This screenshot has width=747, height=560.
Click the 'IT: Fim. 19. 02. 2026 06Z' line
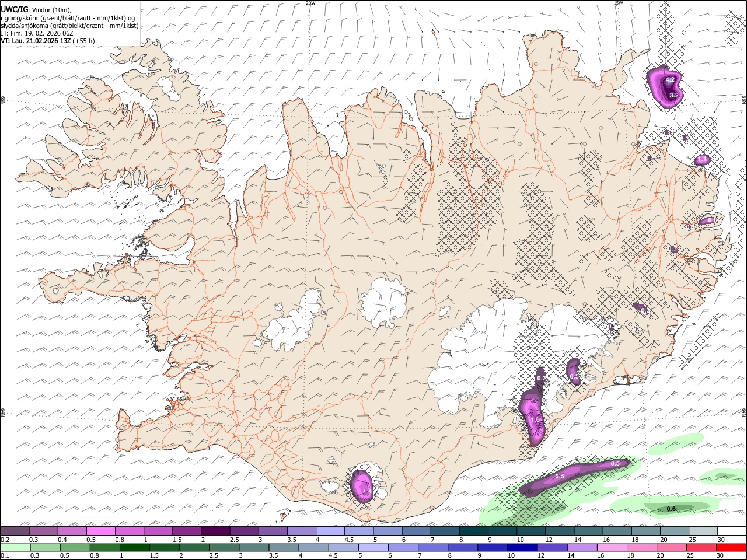coord(37,33)
